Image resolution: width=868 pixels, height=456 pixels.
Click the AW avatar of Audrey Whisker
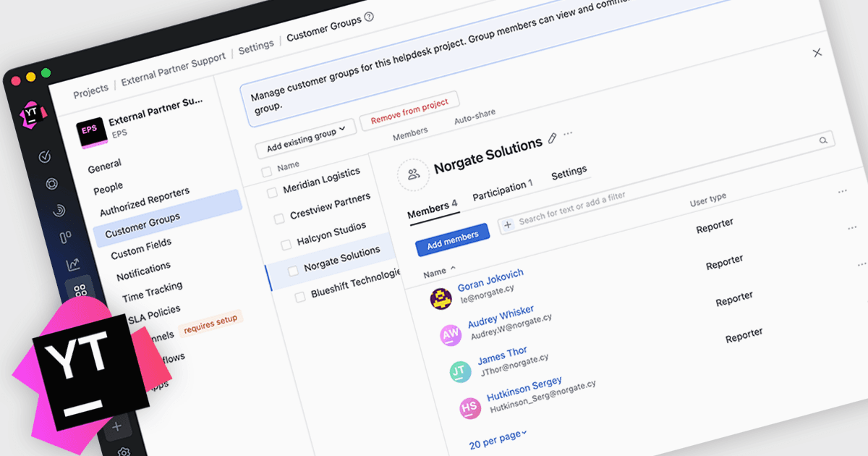(x=450, y=334)
